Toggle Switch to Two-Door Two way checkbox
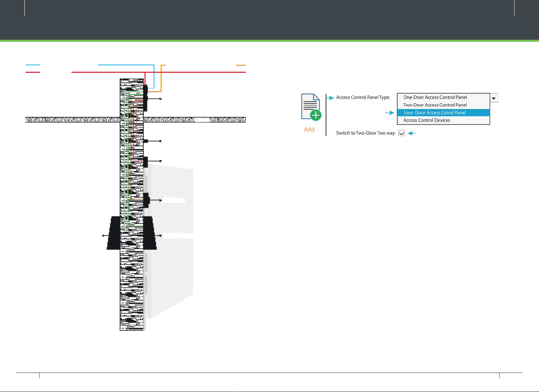Image resolution: width=539 pixels, height=392 pixels. coord(402,133)
